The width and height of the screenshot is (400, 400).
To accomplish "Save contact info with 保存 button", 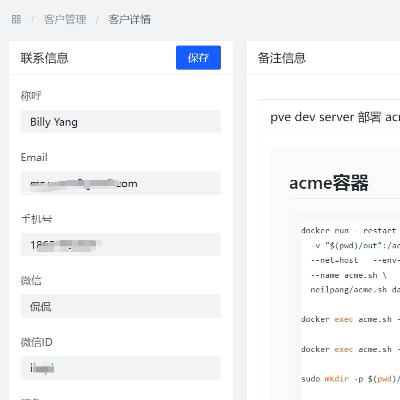I will tap(198, 58).
